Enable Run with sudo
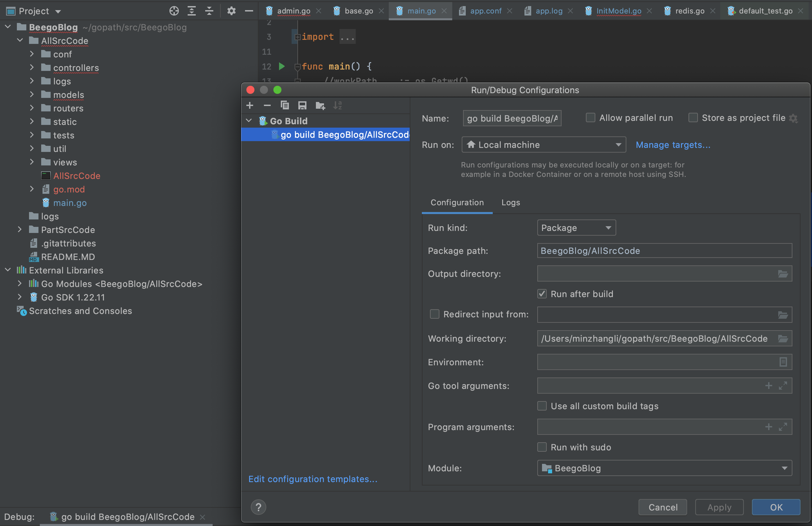The width and height of the screenshot is (812, 526). (542, 447)
